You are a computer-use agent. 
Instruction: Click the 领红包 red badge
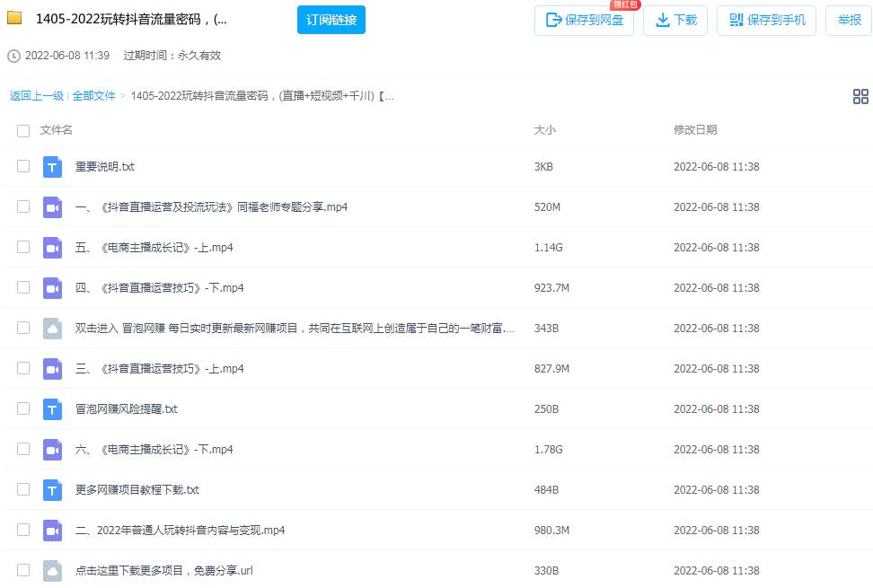pos(625,4)
